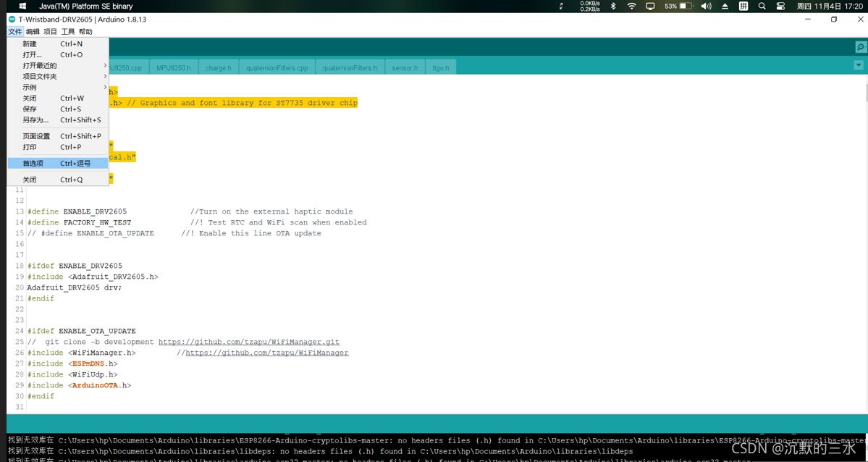Select 保存 Ctrl+S menu entry
The height and width of the screenshot is (462, 868).
(x=58, y=109)
